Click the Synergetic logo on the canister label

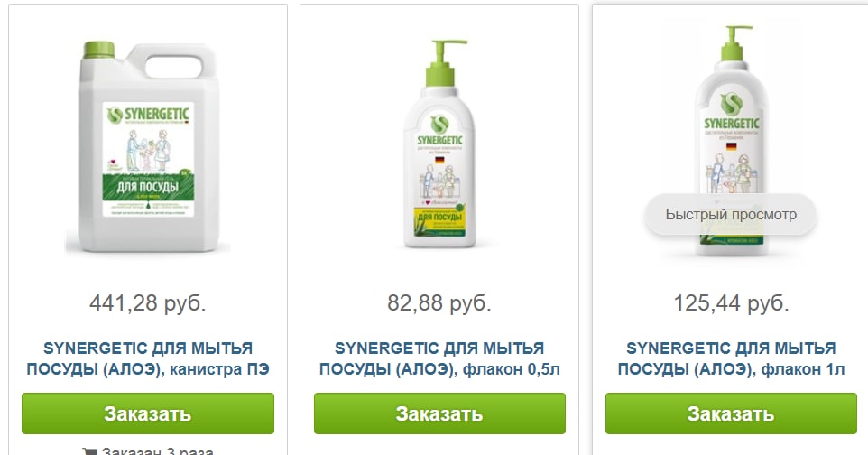coord(148,115)
